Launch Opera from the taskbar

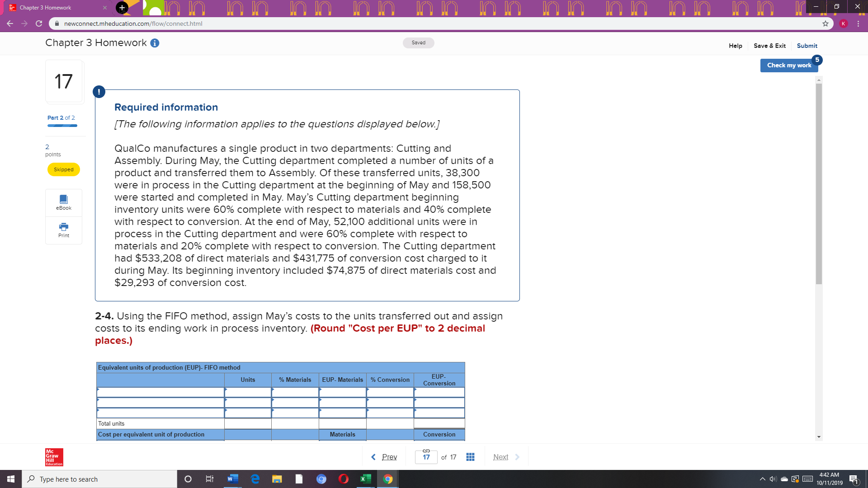344,479
